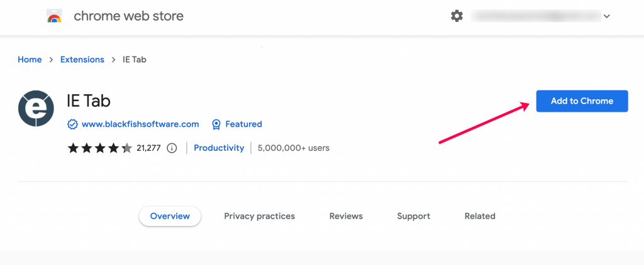Viewport: 644px width, 265px height.
Task: Expand the account dropdown arrow
Action: [606, 17]
